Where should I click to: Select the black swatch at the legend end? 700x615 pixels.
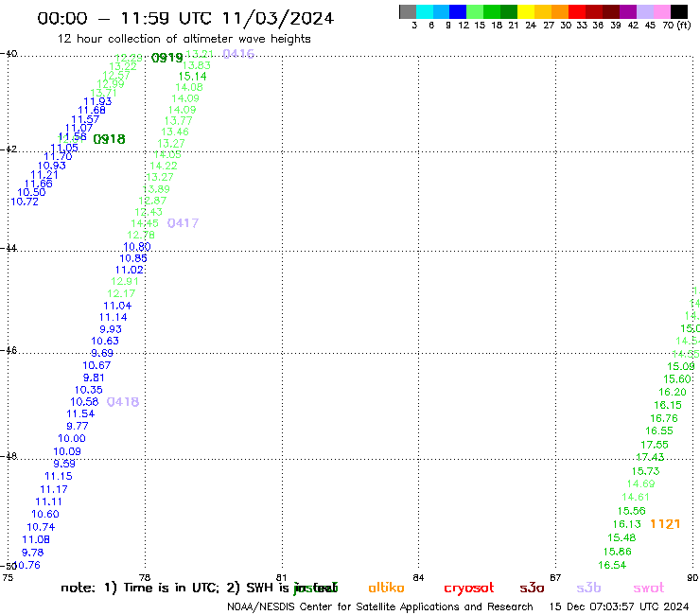679,11
